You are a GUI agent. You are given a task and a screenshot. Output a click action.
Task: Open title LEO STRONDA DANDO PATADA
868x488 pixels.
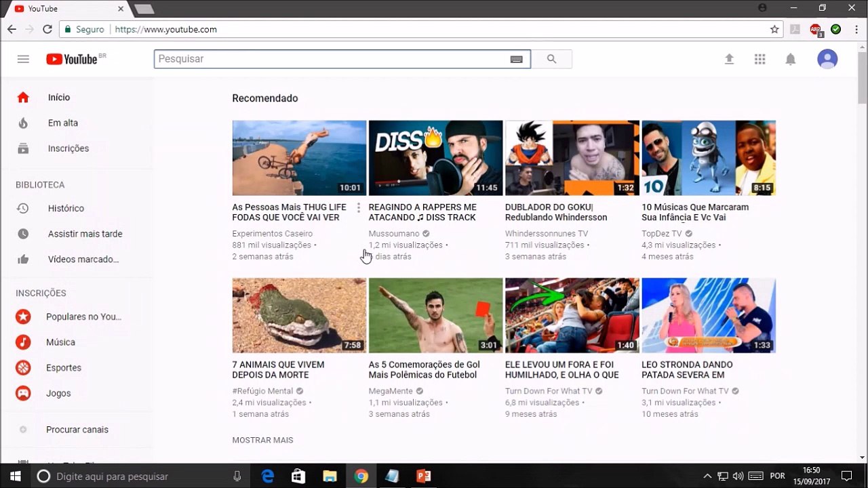click(x=687, y=369)
